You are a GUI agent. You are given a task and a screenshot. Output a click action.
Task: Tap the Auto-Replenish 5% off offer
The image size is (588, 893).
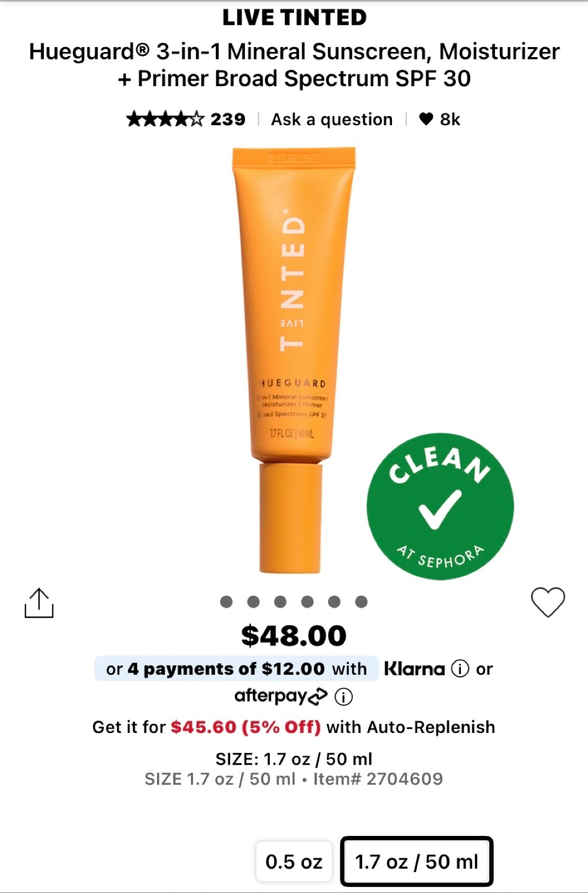pyautogui.click(x=293, y=727)
